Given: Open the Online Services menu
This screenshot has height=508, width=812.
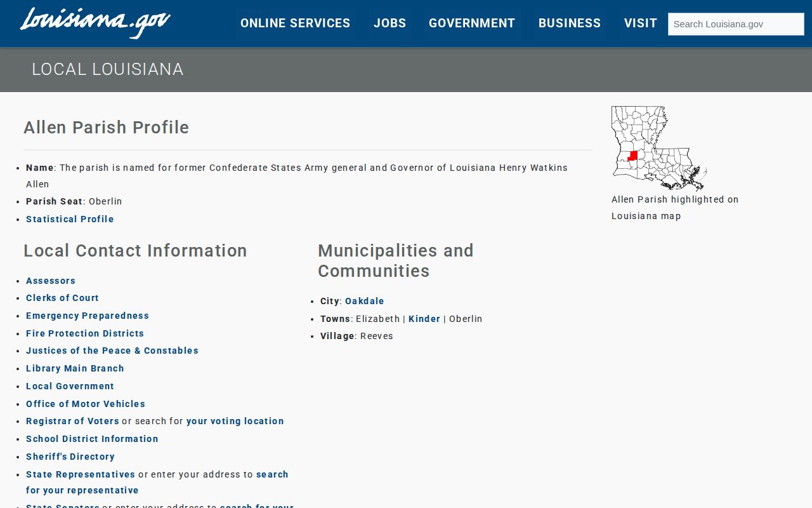Looking at the screenshot, I should (295, 23).
